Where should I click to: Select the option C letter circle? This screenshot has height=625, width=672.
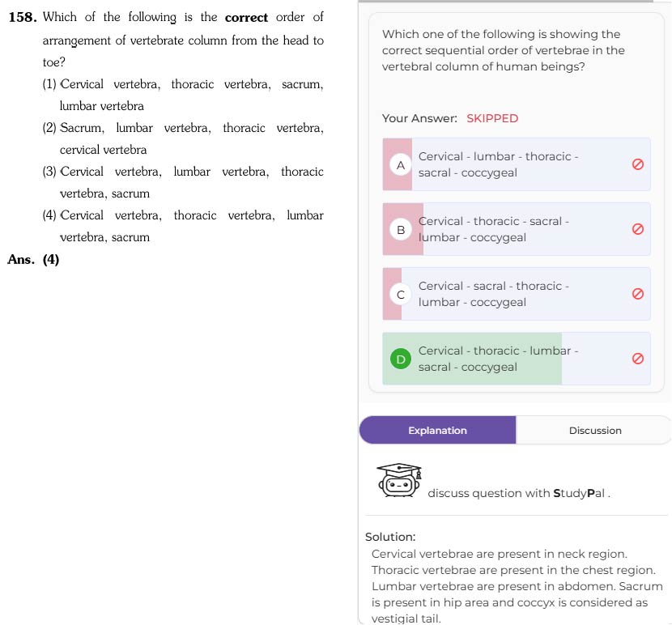pyautogui.click(x=401, y=295)
